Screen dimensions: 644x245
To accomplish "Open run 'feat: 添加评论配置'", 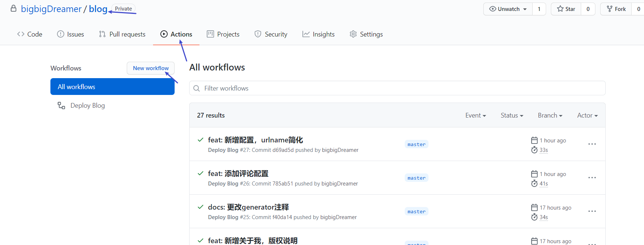I will [238, 173].
